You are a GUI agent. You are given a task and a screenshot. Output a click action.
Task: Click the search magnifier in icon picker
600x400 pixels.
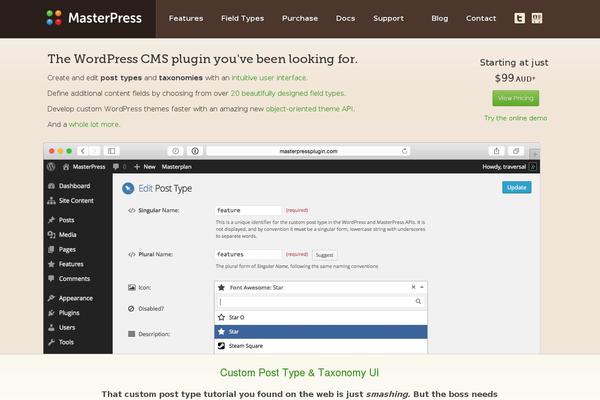pos(418,302)
